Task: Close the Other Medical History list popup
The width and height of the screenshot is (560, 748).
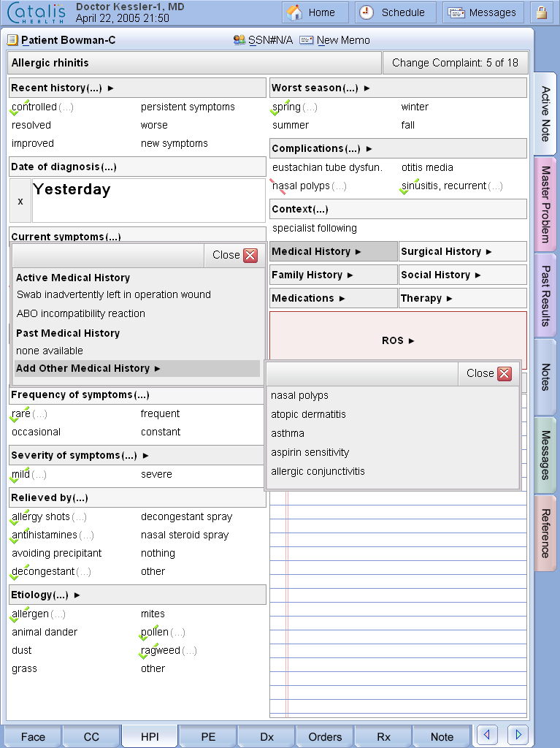Action: click(x=505, y=373)
